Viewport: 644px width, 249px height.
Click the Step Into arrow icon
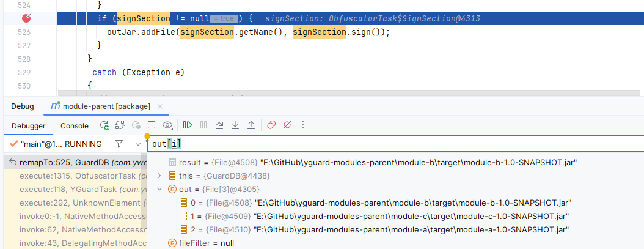[235, 125]
